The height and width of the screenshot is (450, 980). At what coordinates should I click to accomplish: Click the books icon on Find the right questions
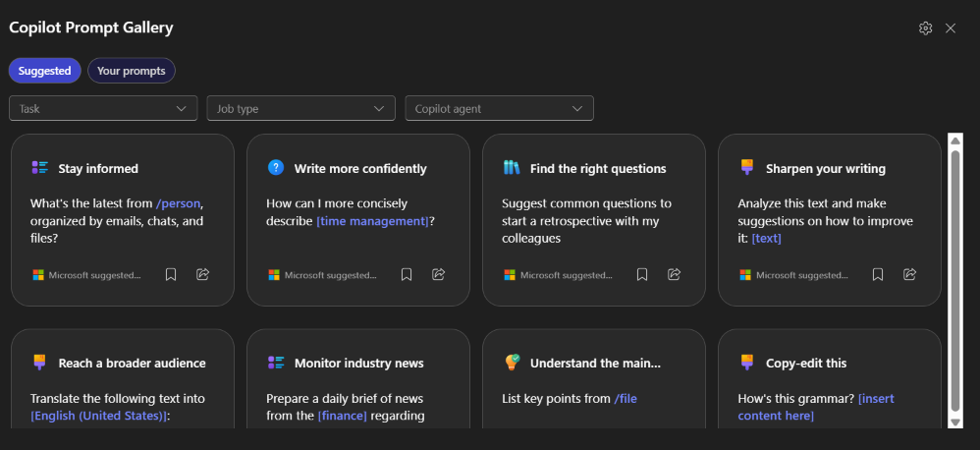[x=512, y=167]
